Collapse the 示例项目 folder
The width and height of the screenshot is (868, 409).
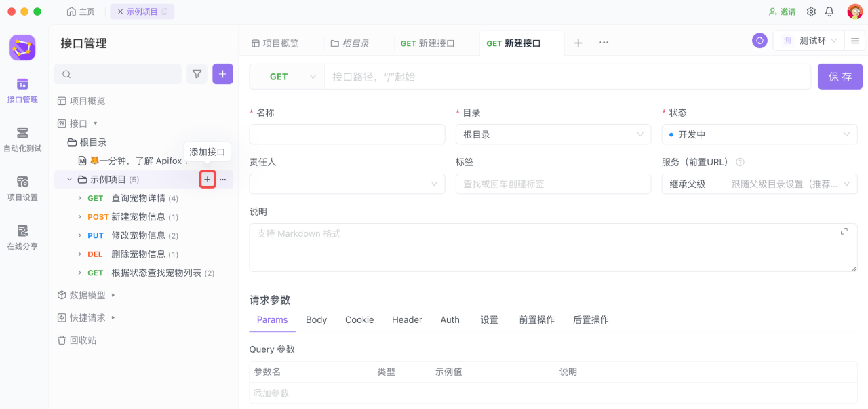point(68,179)
